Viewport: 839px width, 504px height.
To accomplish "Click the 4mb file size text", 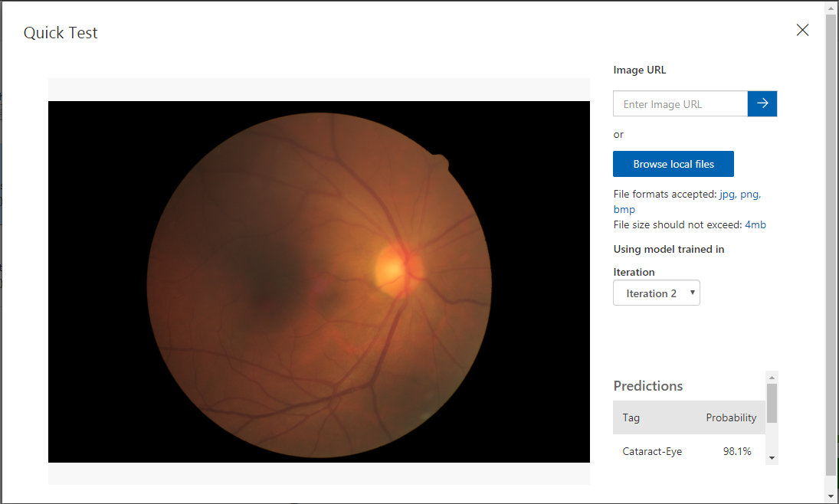I will 755,224.
